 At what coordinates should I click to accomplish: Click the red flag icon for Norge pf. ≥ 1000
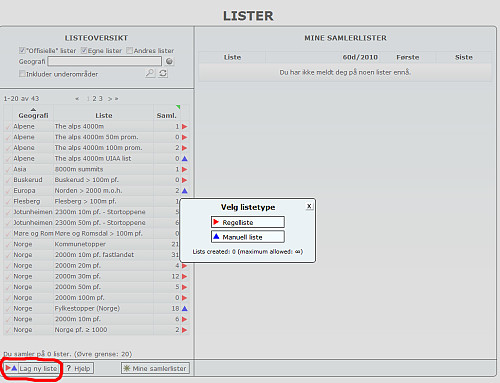point(185,330)
